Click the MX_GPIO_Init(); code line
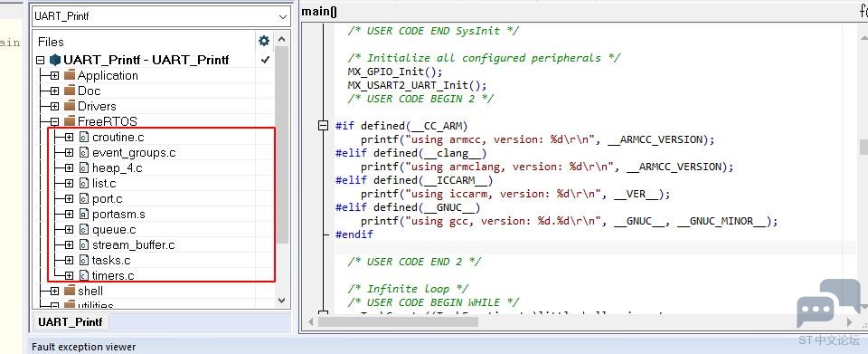The image size is (868, 354). coord(395,72)
